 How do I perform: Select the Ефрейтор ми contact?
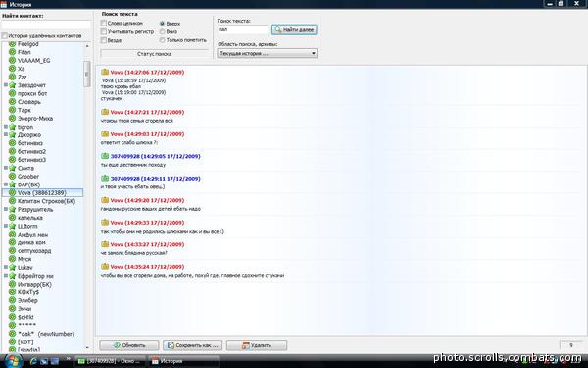click(x=35, y=276)
